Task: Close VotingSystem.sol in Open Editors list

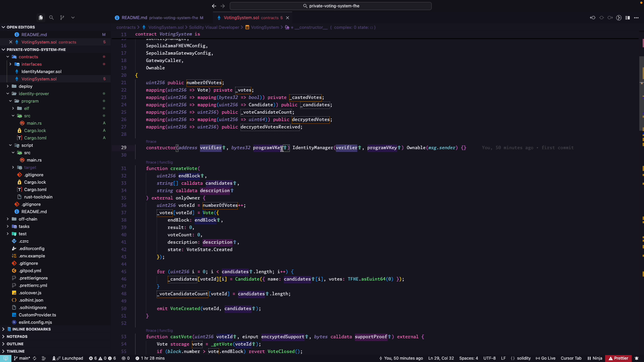Action: [x=11, y=42]
